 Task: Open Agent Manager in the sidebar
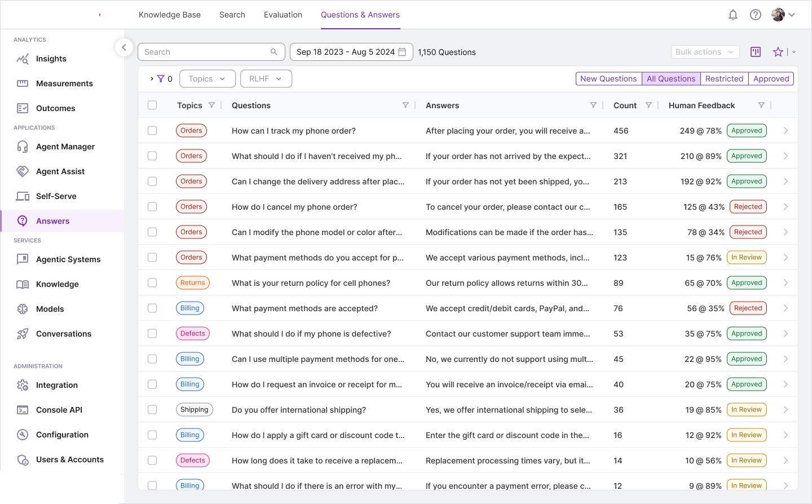point(65,147)
